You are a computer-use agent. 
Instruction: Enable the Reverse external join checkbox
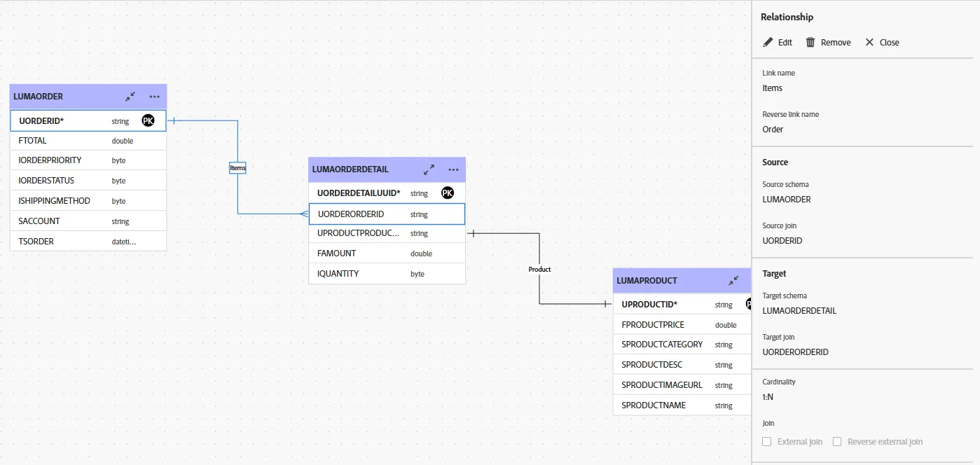pos(837,442)
